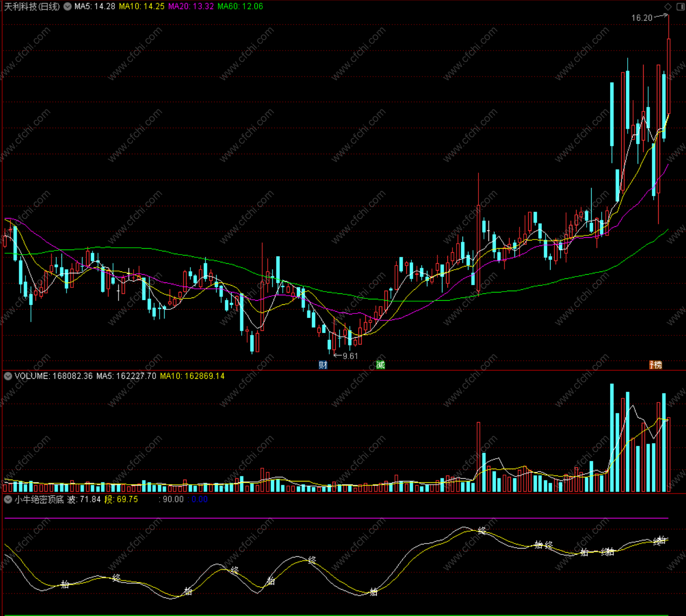Screen dimensions: 686x616
Task: Click the 天利科技(日线) chart title
Action: pos(32,6)
